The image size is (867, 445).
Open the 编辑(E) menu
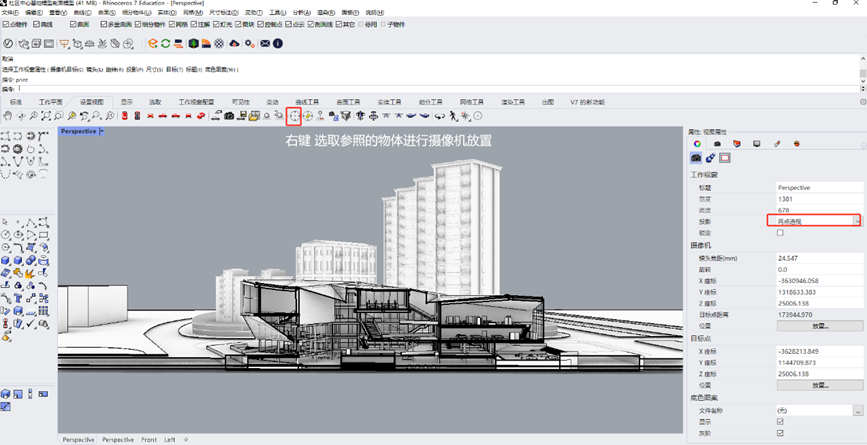click(34, 12)
